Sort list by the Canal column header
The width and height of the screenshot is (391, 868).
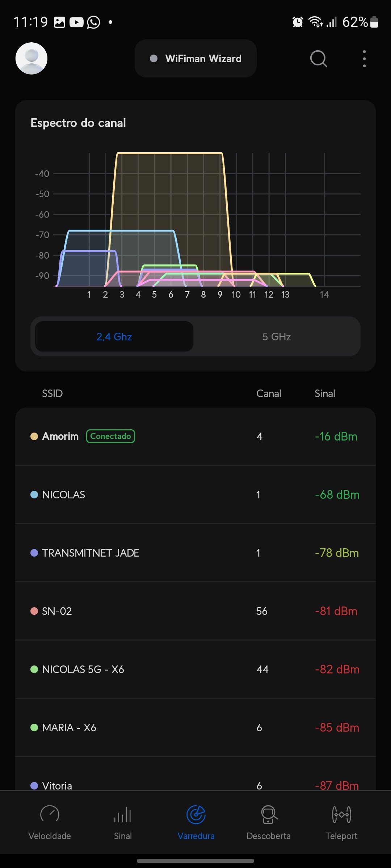click(x=269, y=393)
